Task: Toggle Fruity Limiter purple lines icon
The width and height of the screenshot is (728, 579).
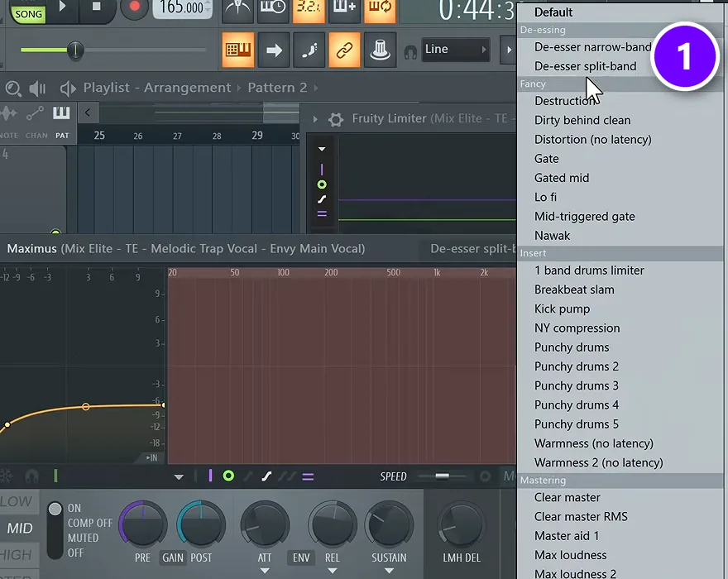Action: click(x=322, y=214)
